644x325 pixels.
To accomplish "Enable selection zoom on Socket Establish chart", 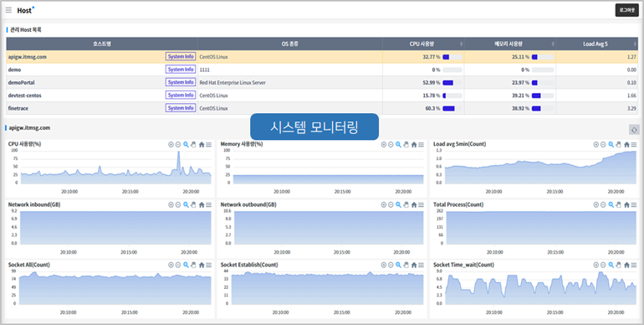I will click(x=398, y=265).
